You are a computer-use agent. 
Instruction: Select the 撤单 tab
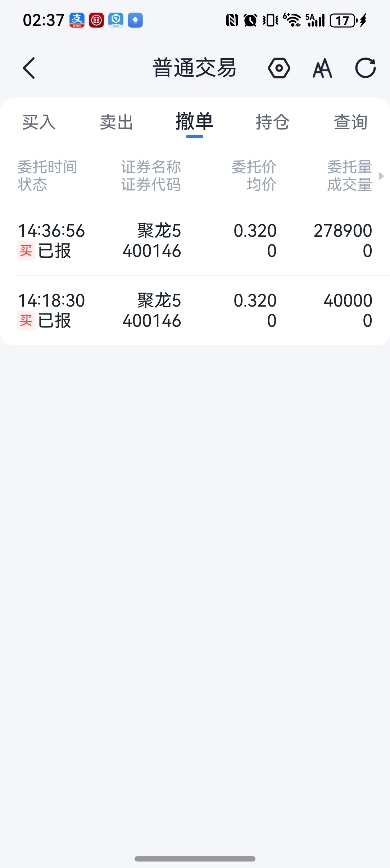point(195,122)
